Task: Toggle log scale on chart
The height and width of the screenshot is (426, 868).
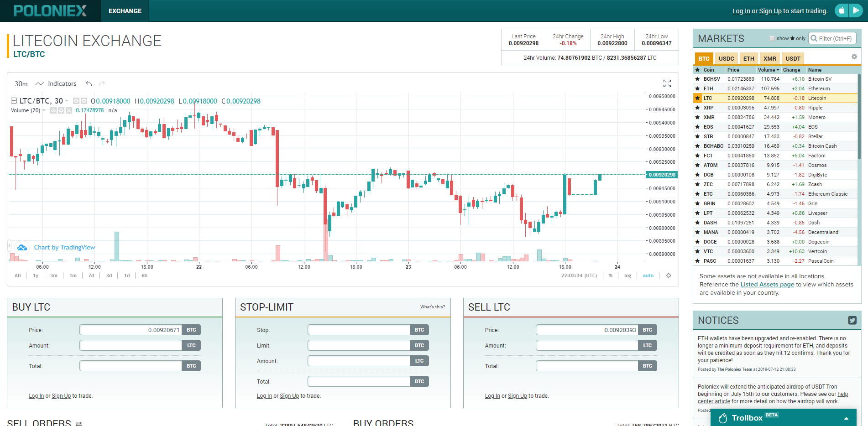Action: 628,275
